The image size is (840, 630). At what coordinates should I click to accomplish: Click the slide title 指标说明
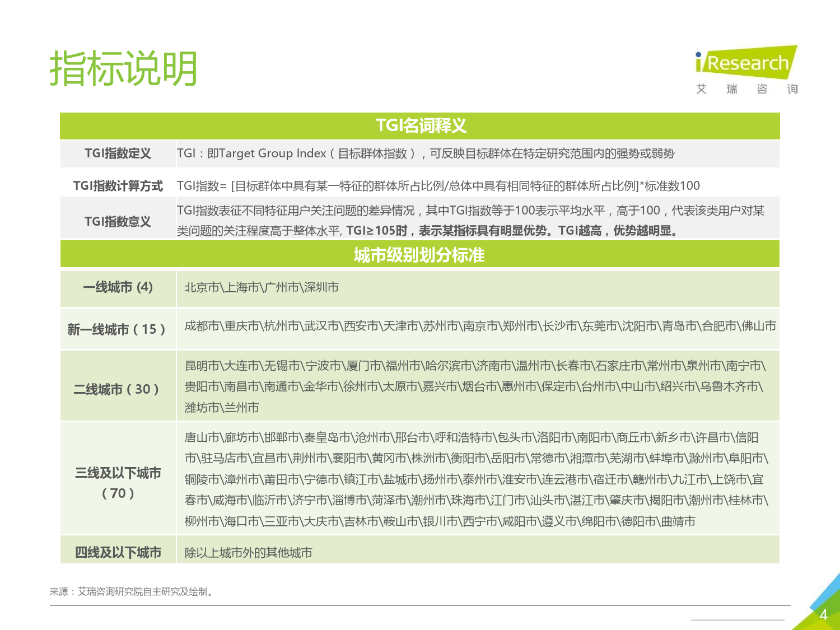point(124,68)
